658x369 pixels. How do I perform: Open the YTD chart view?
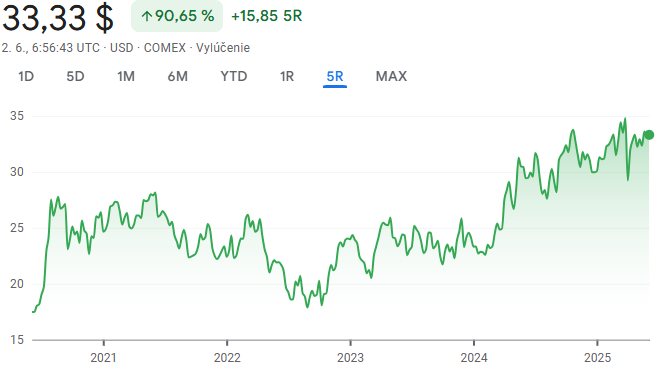(234, 76)
